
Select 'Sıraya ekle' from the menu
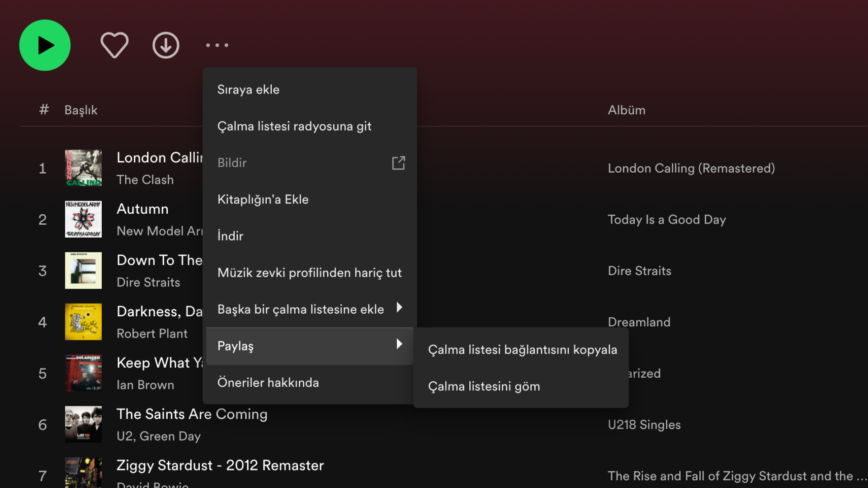pyautogui.click(x=248, y=89)
